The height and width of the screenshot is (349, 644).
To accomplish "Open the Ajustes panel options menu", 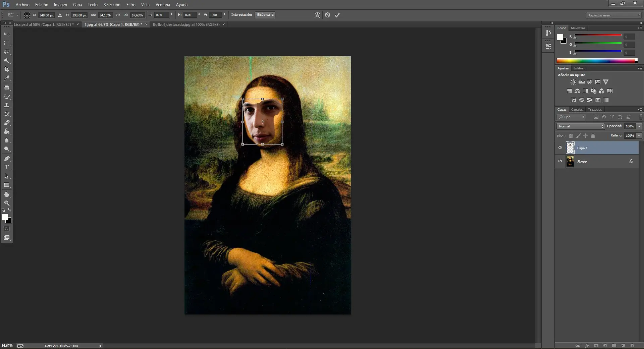I will pos(640,68).
